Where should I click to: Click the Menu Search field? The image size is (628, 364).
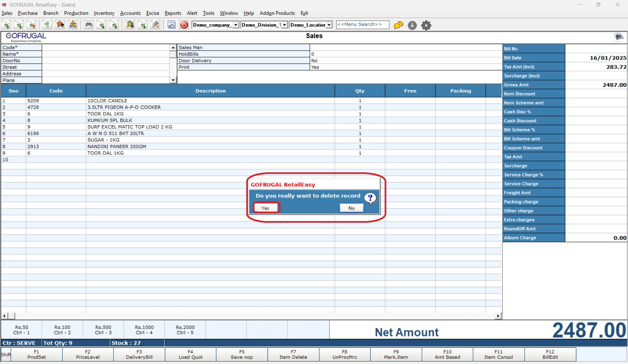(x=362, y=25)
